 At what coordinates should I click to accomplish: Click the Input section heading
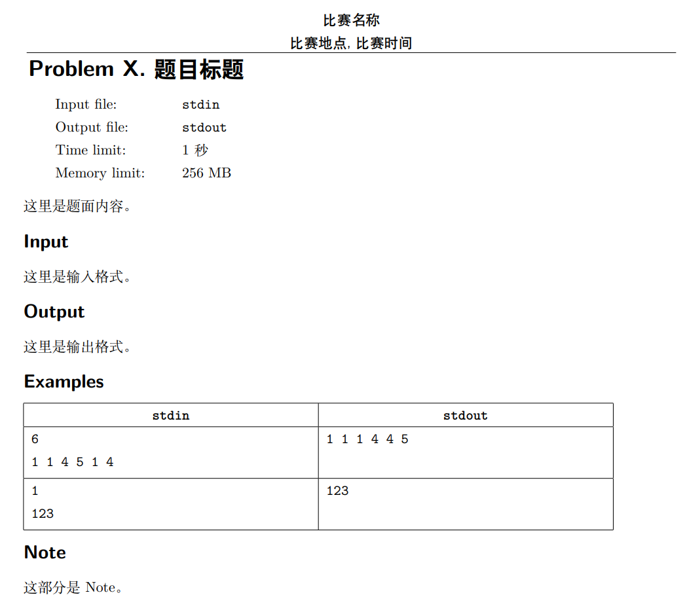pyautogui.click(x=46, y=242)
